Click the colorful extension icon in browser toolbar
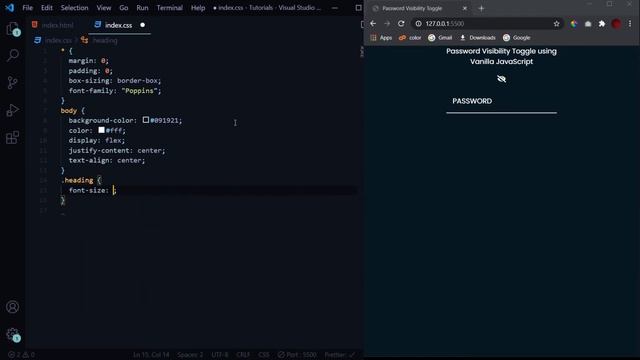 pos(574,24)
